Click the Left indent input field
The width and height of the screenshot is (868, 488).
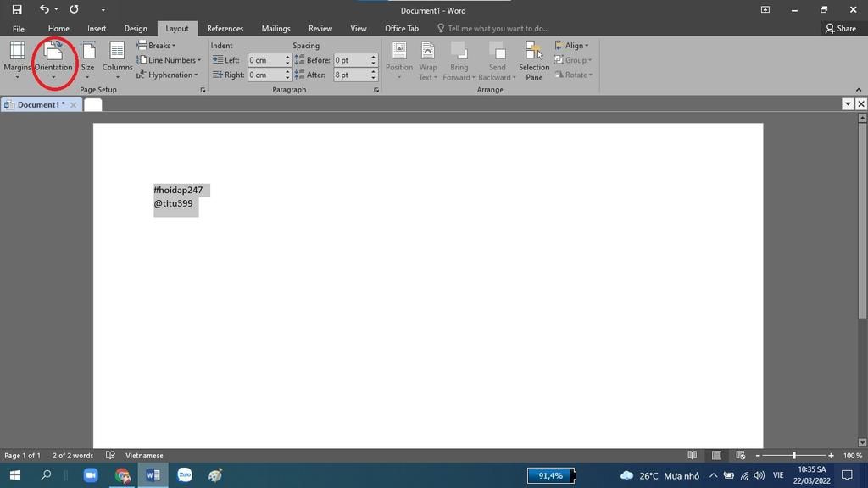[x=265, y=60]
